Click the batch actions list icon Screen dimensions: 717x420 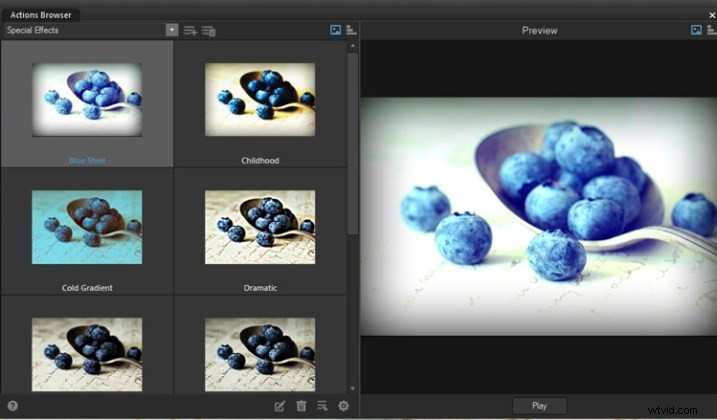coord(322,406)
